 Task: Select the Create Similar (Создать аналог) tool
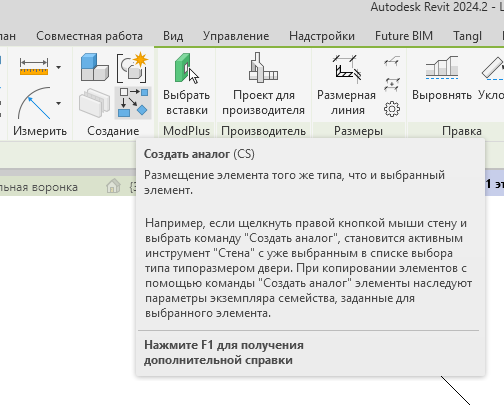pos(133,102)
